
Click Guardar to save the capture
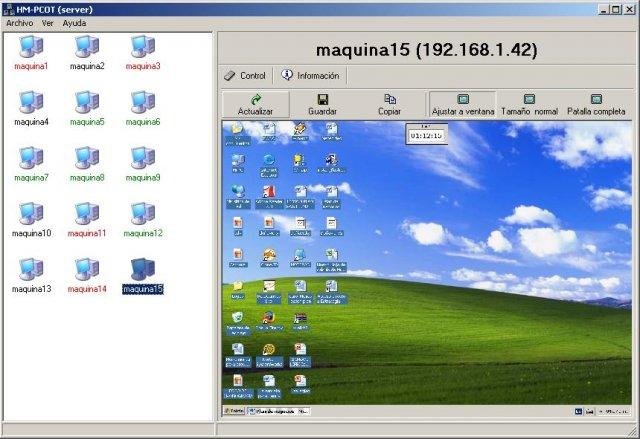322,105
